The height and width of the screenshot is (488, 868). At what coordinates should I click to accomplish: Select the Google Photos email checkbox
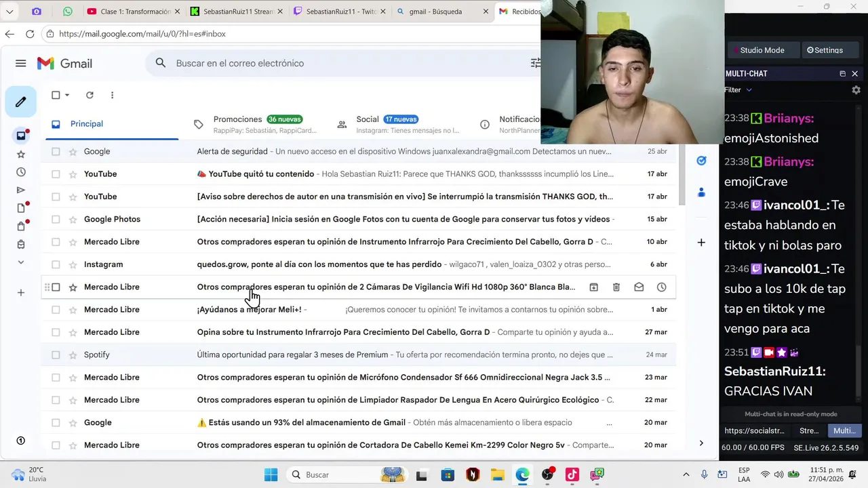pyautogui.click(x=56, y=220)
